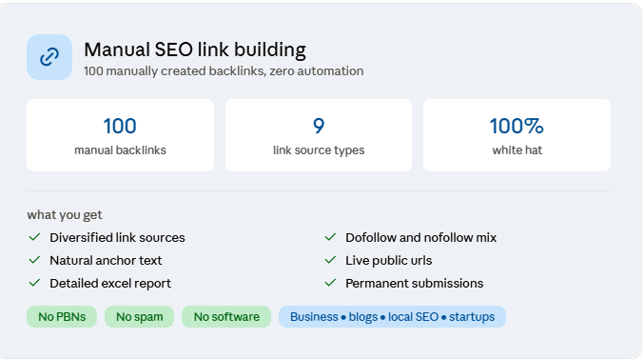The height and width of the screenshot is (359, 644).
Task: Select the Business blogs local SEO startups tag
Action: pos(392,317)
